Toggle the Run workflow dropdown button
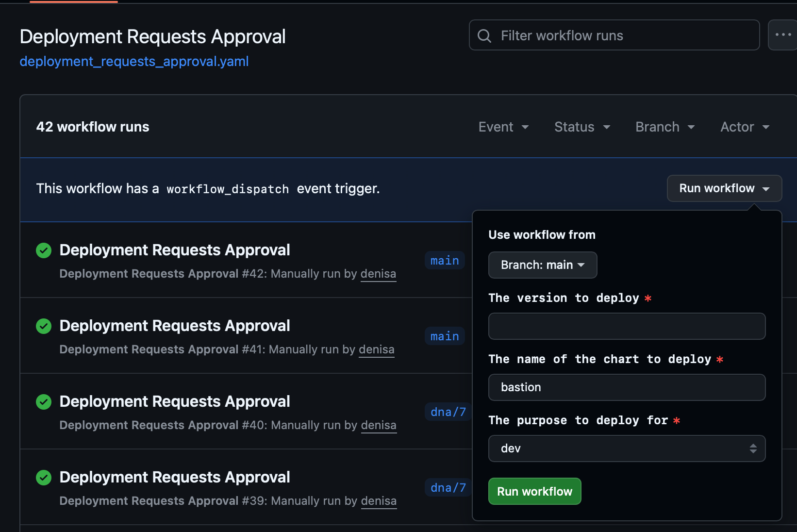 pos(724,188)
